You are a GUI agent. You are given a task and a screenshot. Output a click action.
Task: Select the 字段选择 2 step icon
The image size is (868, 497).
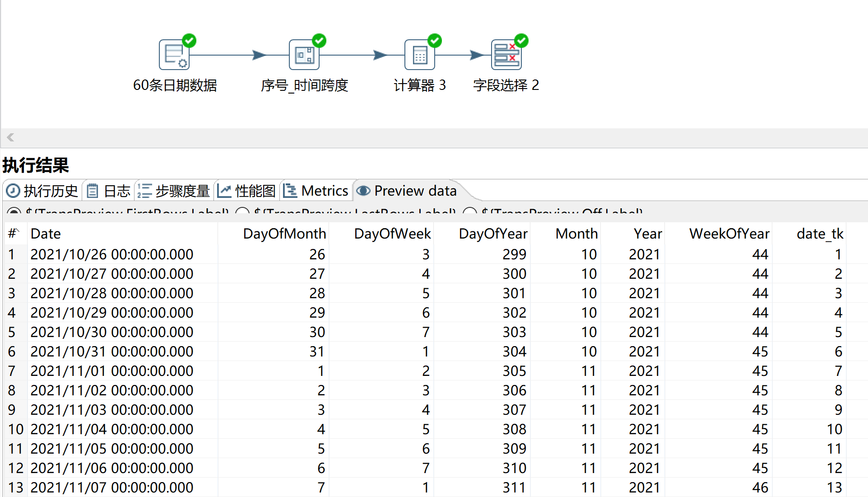506,55
